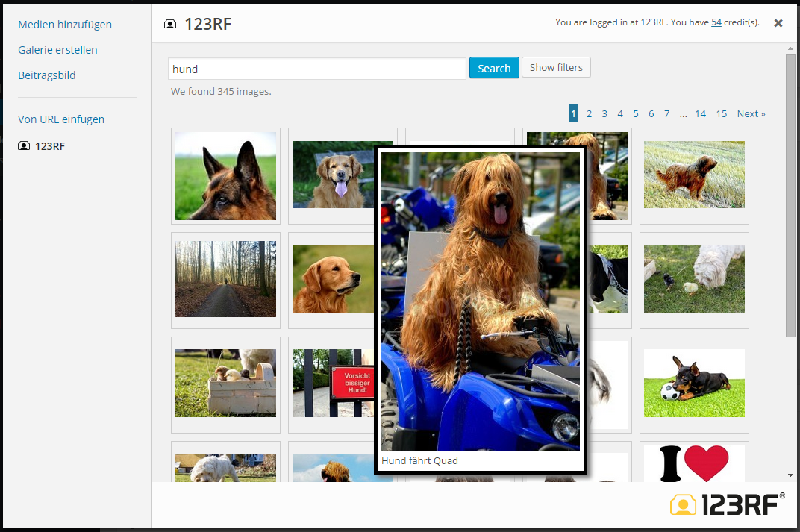Jump to results page 15

coord(721,113)
